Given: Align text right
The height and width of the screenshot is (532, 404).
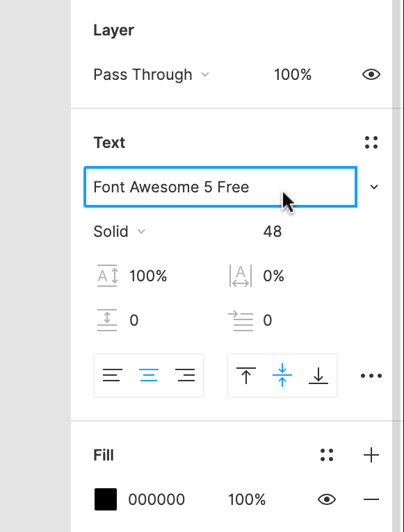Looking at the screenshot, I should point(185,375).
